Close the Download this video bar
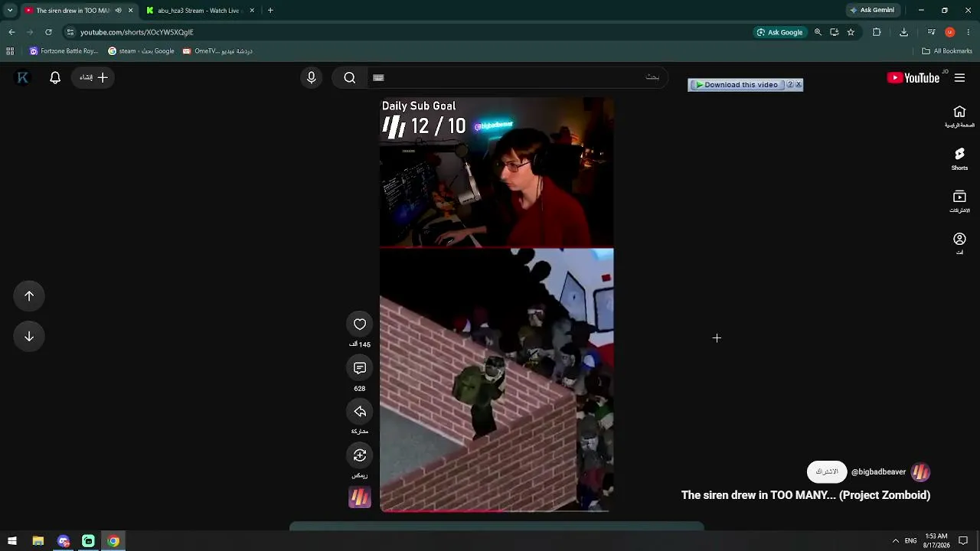Screen dimensions: 980x551 click(799, 84)
